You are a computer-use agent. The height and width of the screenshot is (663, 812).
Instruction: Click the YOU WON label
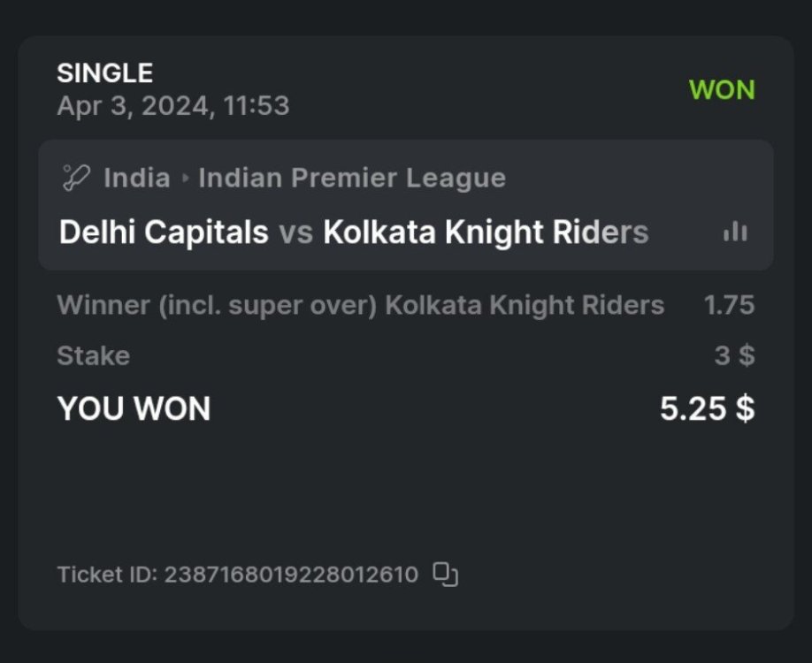tap(134, 409)
